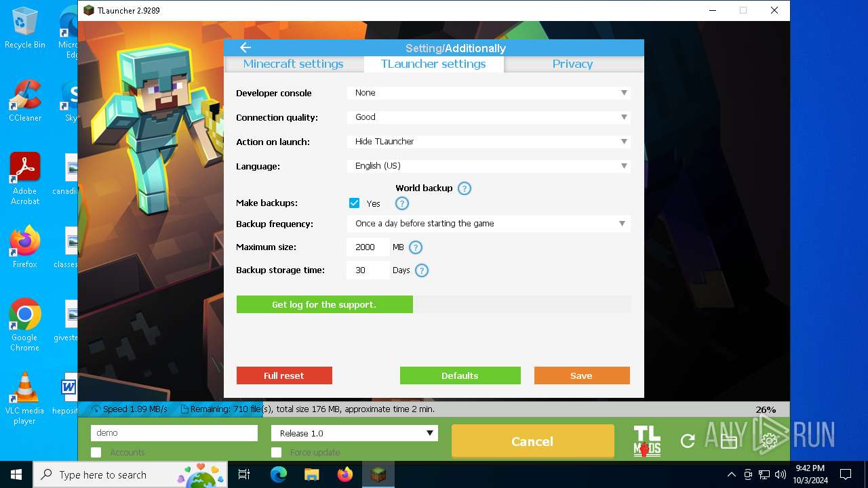Open CCleaner desktop shortcut
This screenshot has height=488, width=868.
click(x=25, y=100)
